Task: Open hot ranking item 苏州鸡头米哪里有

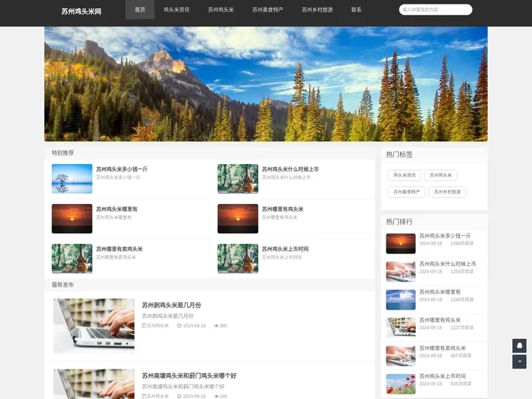Action: 440,292
